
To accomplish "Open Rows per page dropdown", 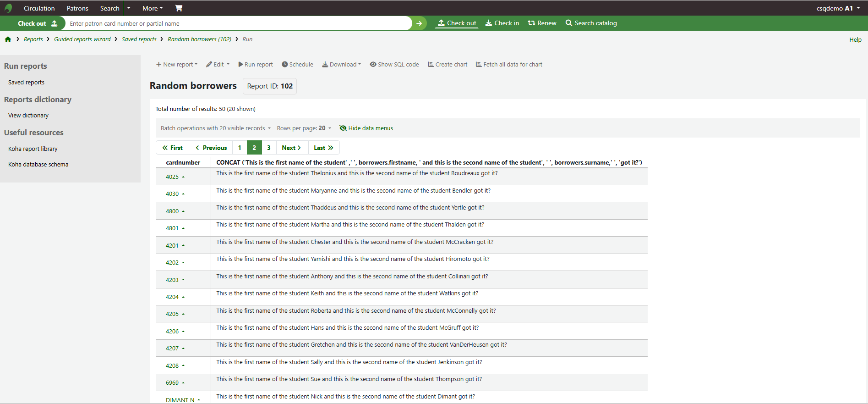I will [304, 128].
